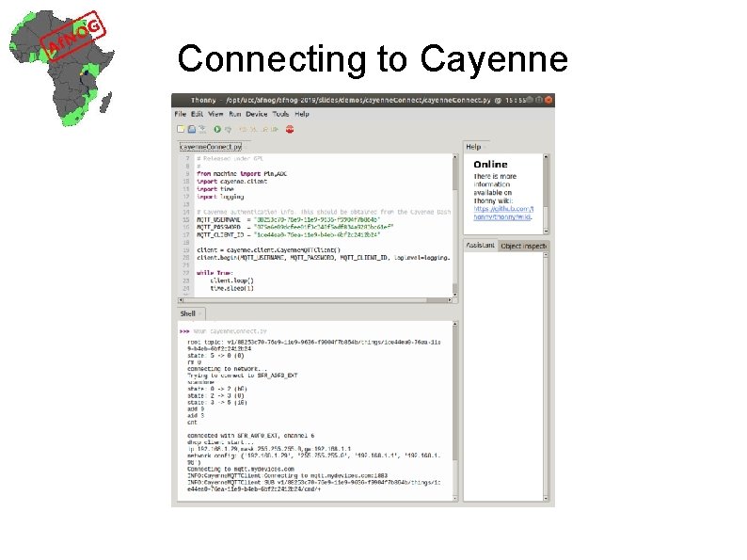Click the 'connecting to network...' shell line

pos(228,369)
